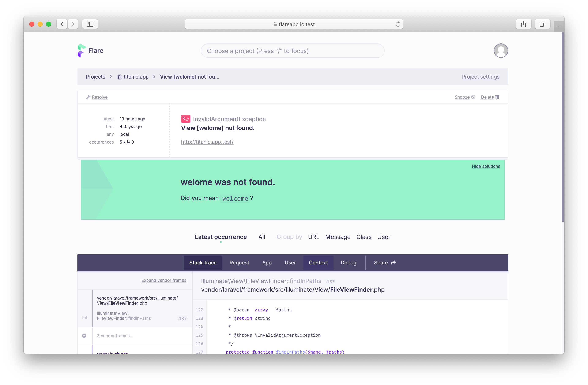This screenshot has width=588, height=385.
Task: Show All occurrences
Action: (262, 237)
